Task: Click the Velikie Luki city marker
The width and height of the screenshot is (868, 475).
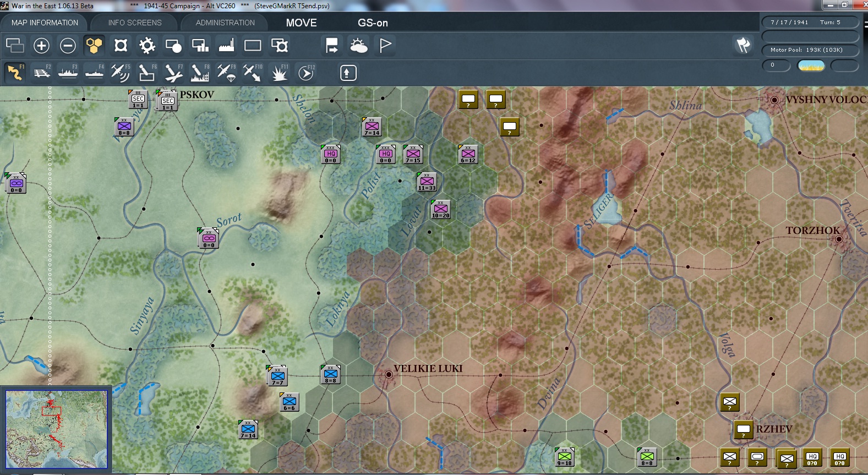Action: [x=389, y=374]
